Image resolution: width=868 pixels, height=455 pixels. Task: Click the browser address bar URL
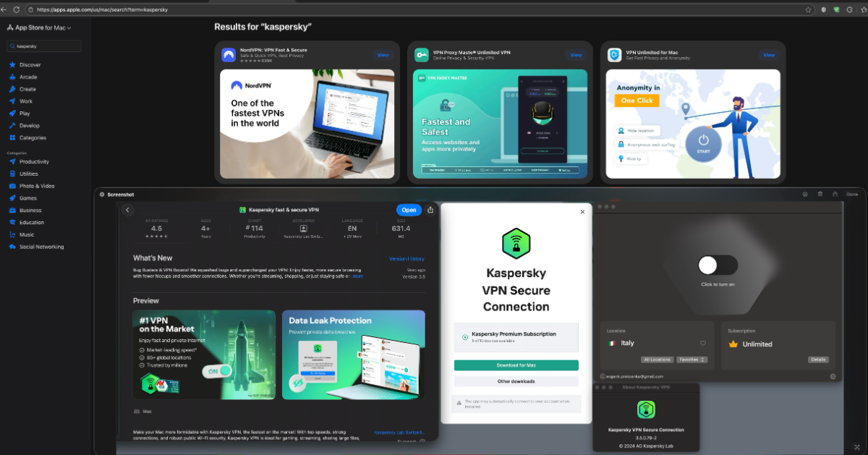pyautogui.click(x=102, y=9)
